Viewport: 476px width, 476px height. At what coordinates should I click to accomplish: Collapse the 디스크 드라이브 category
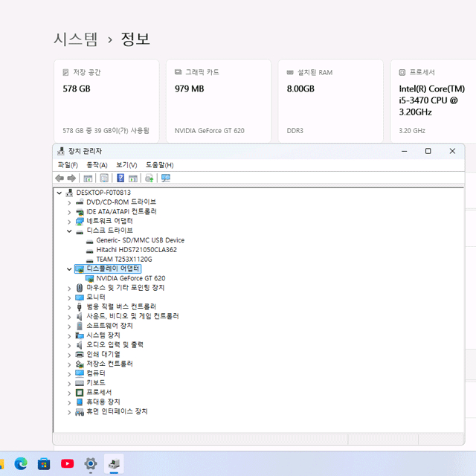69,231
